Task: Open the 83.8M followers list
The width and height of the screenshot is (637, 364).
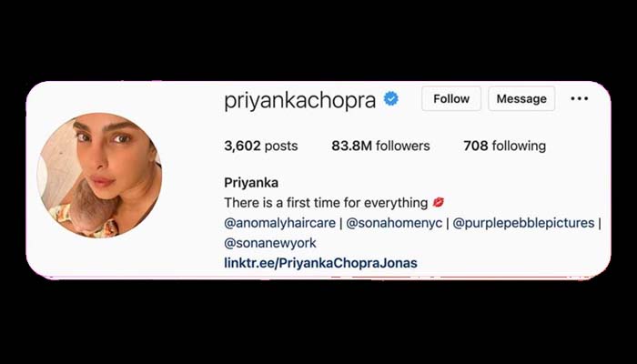Action: tap(380, 146)
